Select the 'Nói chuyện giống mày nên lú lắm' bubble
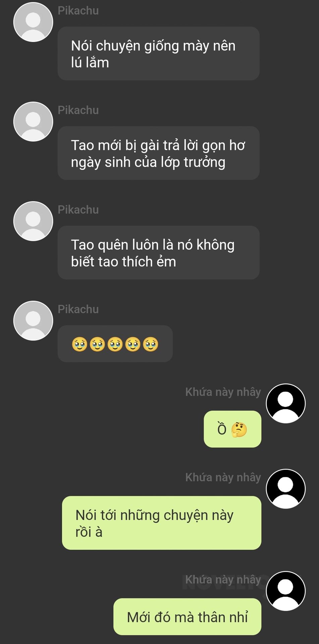The width and height of the screenshot is (319, 644). [x=159, y=54]
